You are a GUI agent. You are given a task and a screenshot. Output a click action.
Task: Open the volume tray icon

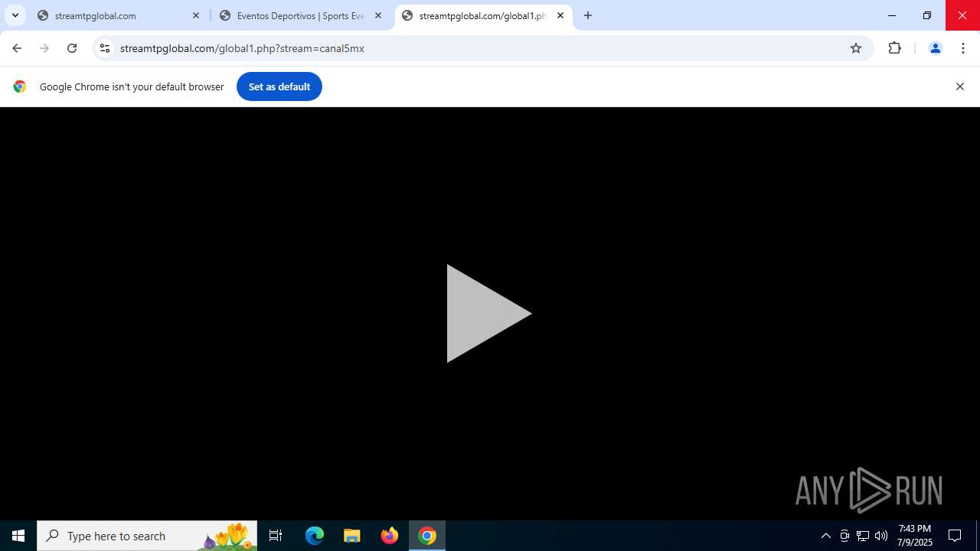click(x=881, y=536)
